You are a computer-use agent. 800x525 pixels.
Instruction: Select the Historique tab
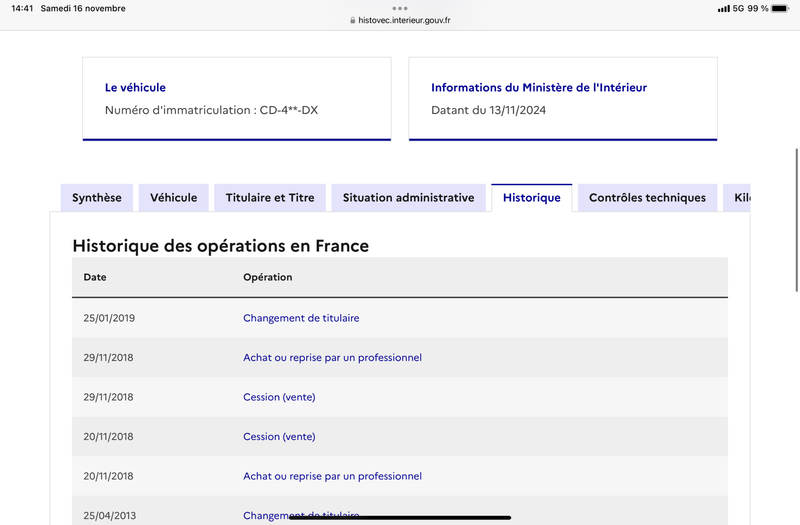(x=532, y=197)
